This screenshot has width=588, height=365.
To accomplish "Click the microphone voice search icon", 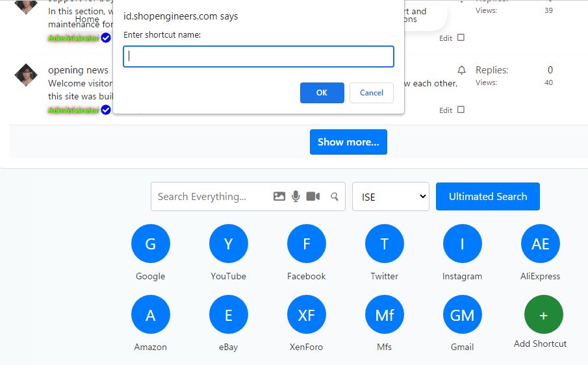I will pyautogui.click(x=296, y=196).
